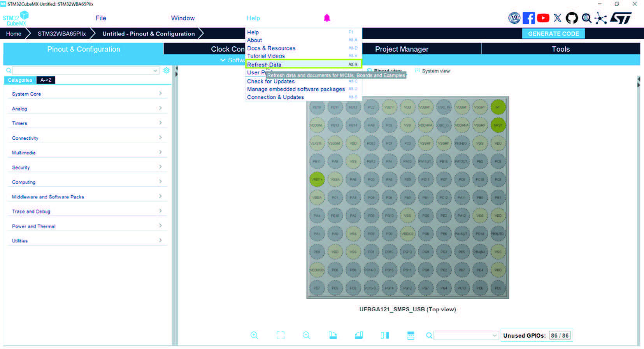Choose Help from the Help menu
This screenshot has height=349, width=644.
[x=304, y=32]
